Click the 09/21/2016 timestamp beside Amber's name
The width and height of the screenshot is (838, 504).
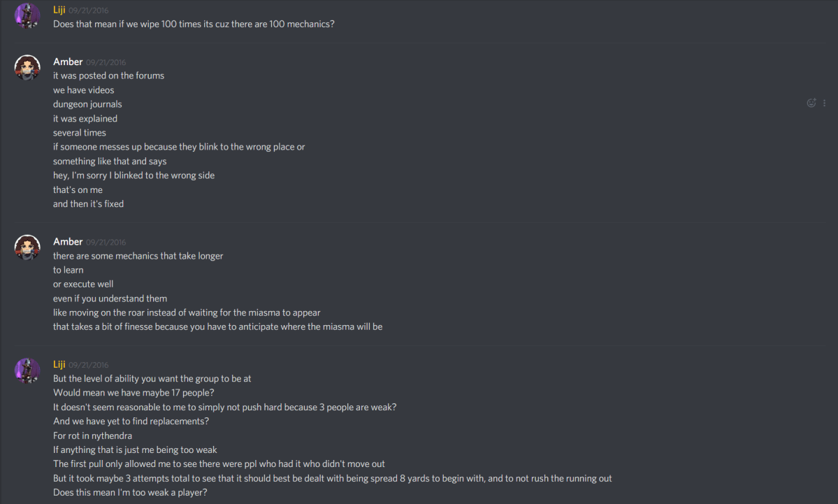(104, 62)
